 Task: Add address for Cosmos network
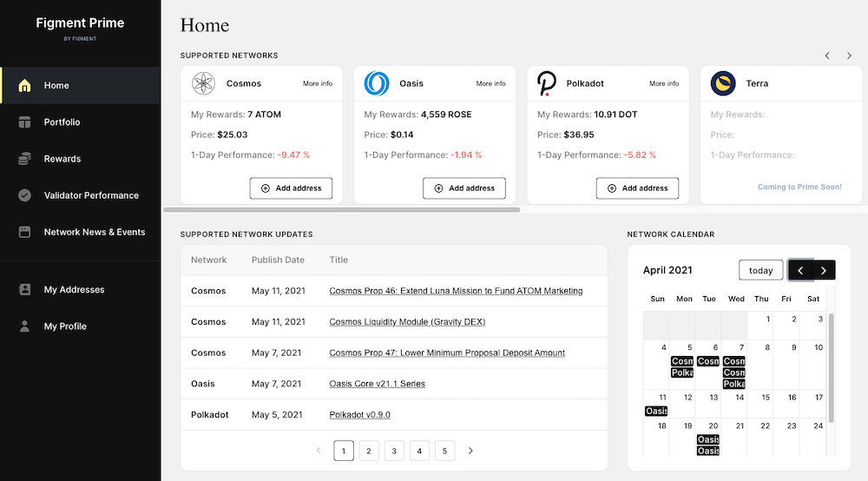click(x=291, y=188)
